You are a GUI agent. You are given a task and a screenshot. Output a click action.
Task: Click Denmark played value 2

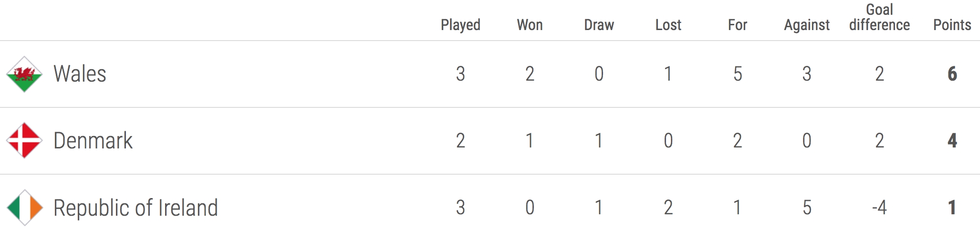click(x=460, y=140)
